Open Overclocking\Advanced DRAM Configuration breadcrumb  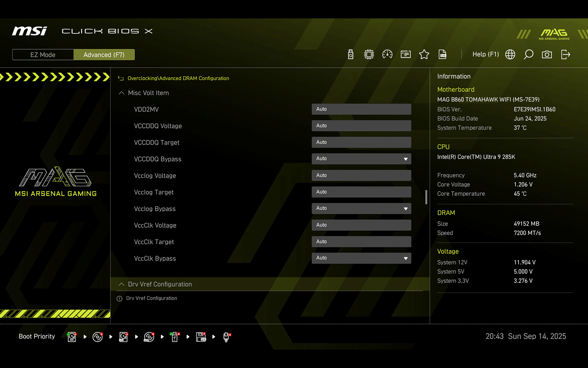click(178, 78)
